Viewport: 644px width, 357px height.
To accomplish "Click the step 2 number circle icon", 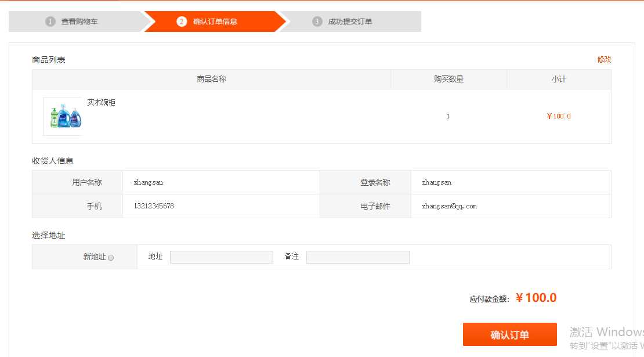I will [x=182, y=21].
